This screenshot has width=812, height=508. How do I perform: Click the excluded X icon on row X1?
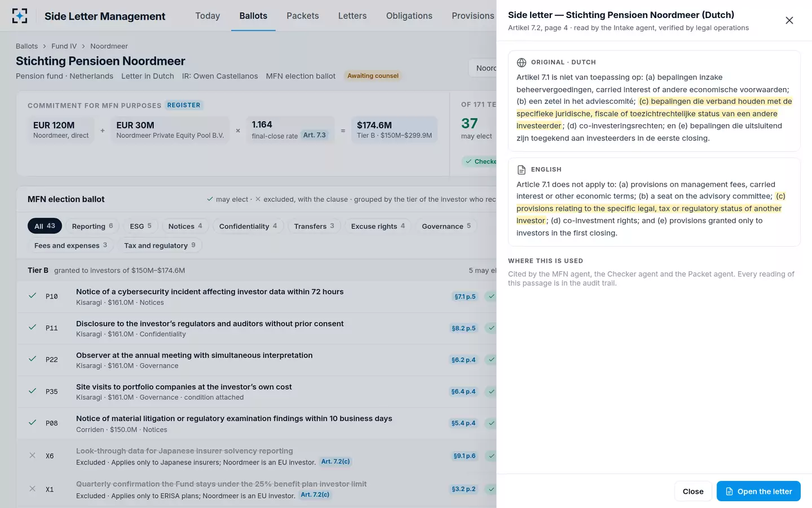click(33, 489)
